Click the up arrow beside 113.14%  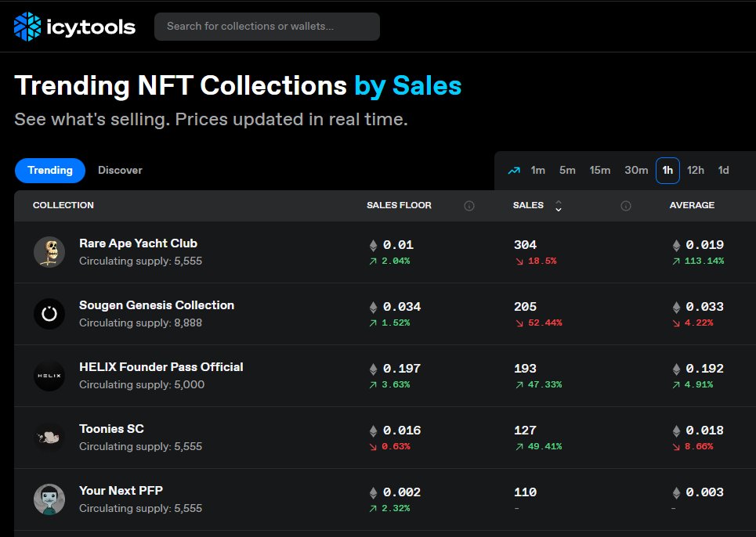[x=676, y=261]
